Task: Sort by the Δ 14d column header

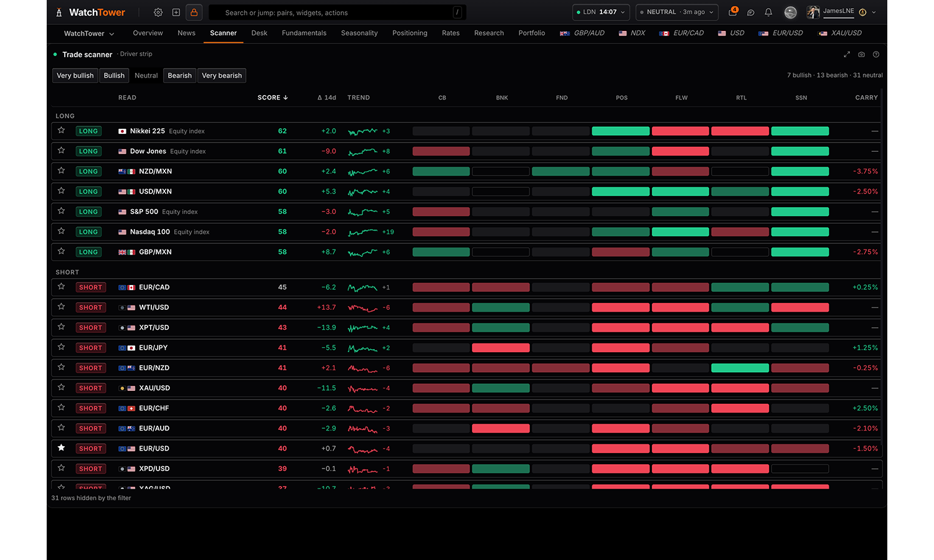Action: click(x=327, y=98)
